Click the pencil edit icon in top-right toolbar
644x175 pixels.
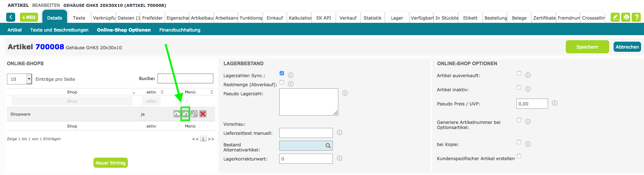pos(615,17)
